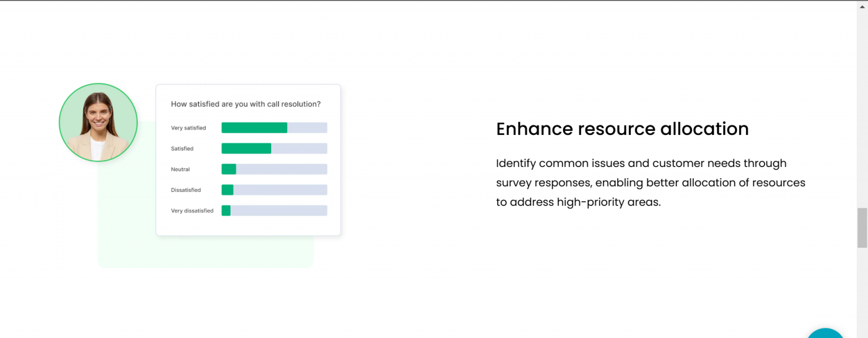Click the 'Satisfied' green progress bar
Image resolution: width=868 pixels, height=338 pixels.
pyautogui.click(x=246, y=148)
